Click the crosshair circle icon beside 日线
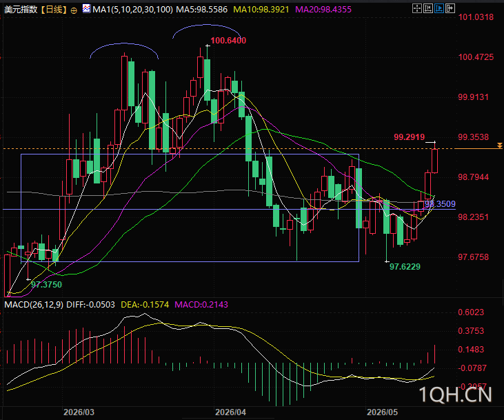Viewport: 504px width, 420px height. click(74, 10)
